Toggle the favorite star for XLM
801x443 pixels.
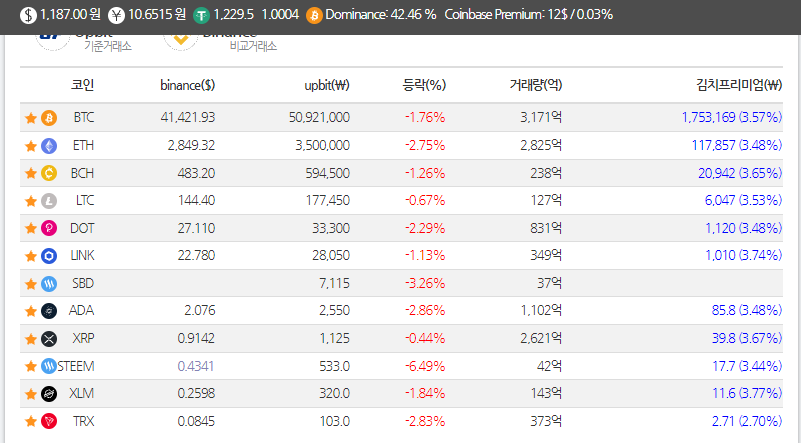point(31,394)
